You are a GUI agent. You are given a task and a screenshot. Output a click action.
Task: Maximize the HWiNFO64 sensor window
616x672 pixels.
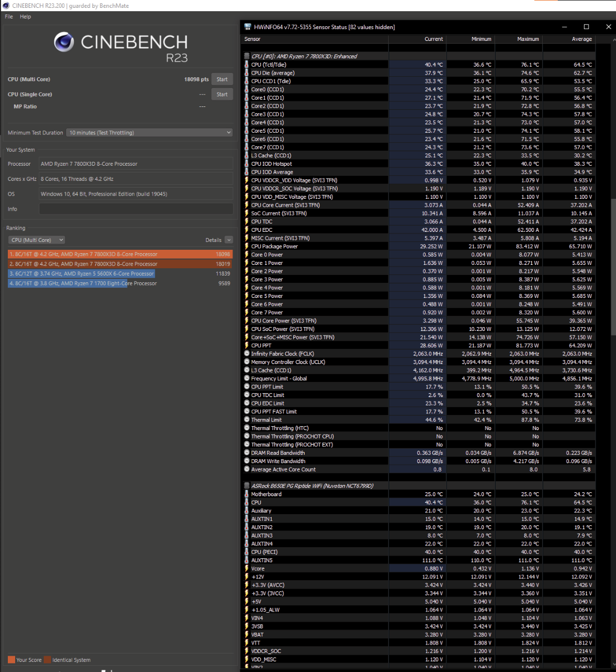[x=586, y=27]
